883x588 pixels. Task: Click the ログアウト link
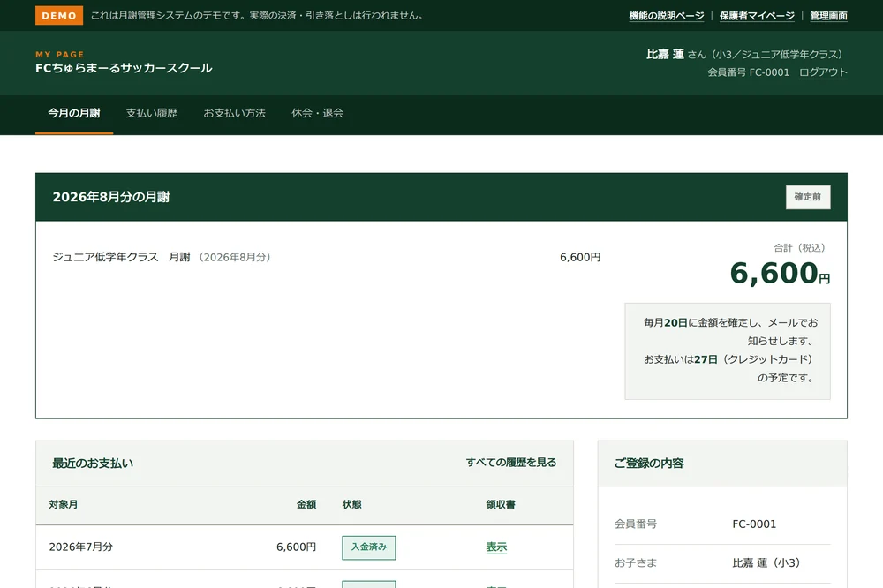[823, 72]
